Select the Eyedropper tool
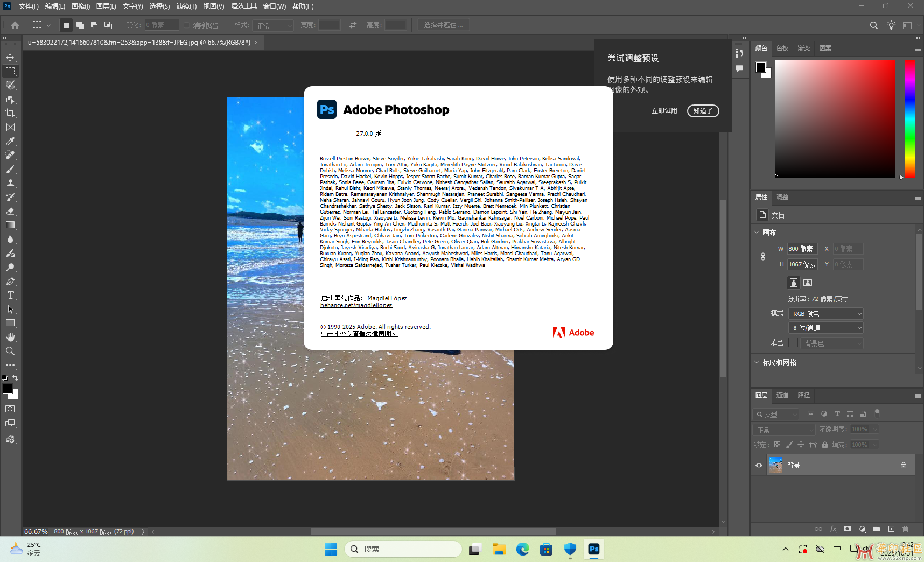Screen dimensions: 924x562 pos(10,141)
